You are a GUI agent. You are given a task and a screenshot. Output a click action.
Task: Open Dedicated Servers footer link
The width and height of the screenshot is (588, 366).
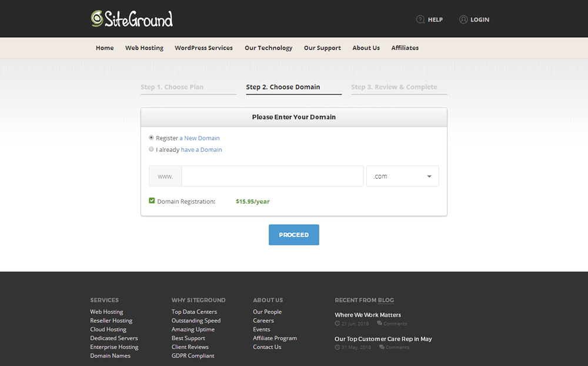click(114, 338)
